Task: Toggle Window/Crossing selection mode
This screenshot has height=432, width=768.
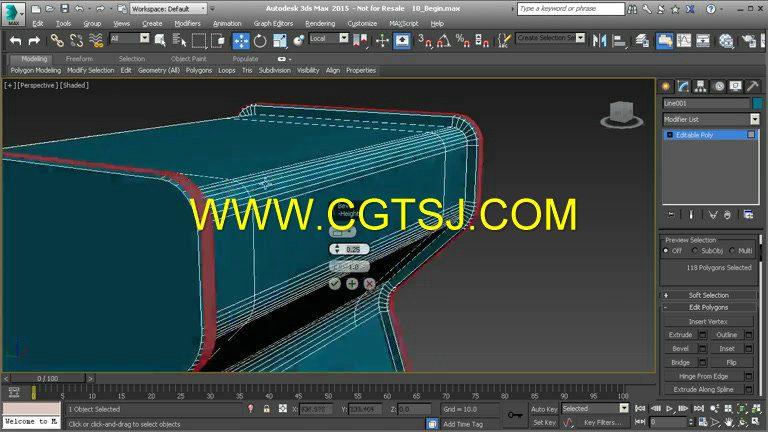Action: (217, 41)
